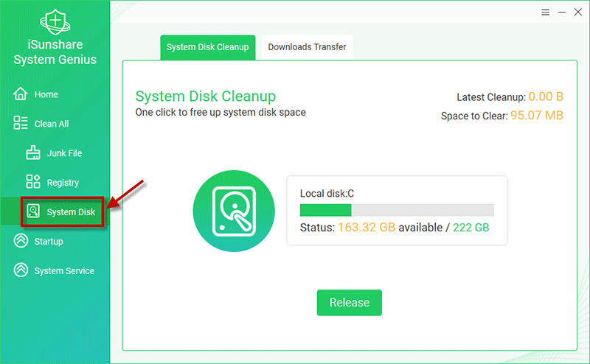Open the Junk File label in sidebar

pyautogui.click(x=64, y=153)
